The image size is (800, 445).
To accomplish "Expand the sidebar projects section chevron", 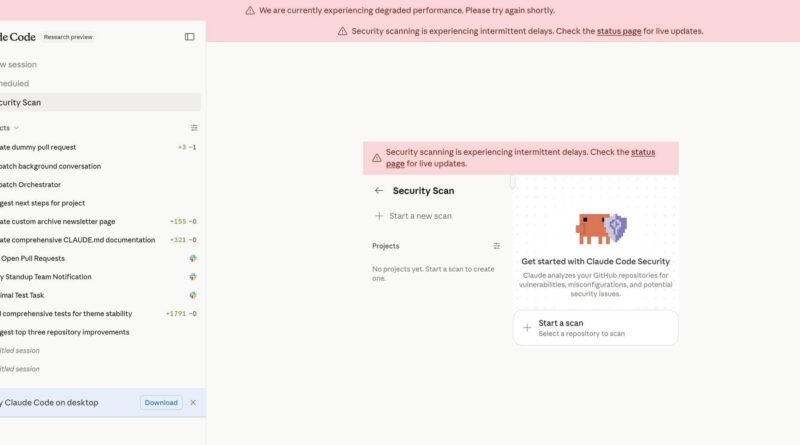I will [x=16, y=128].
